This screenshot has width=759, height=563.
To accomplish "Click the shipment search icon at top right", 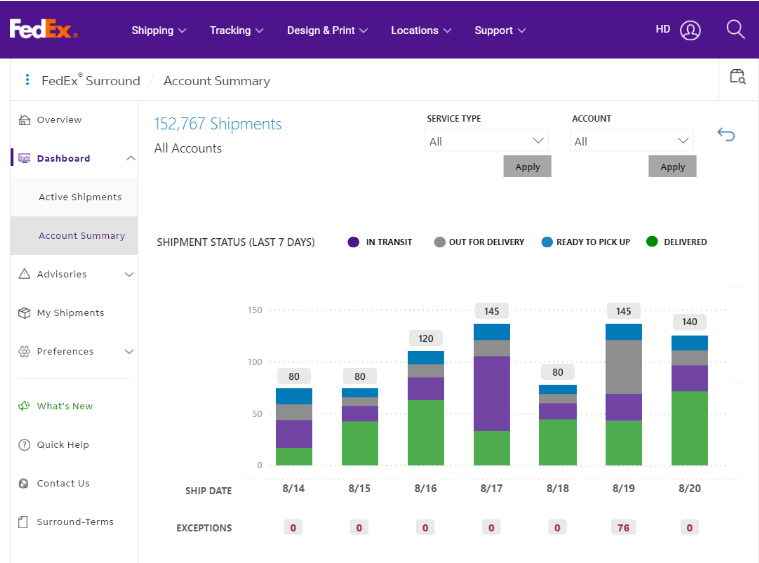I will point(738,76).
